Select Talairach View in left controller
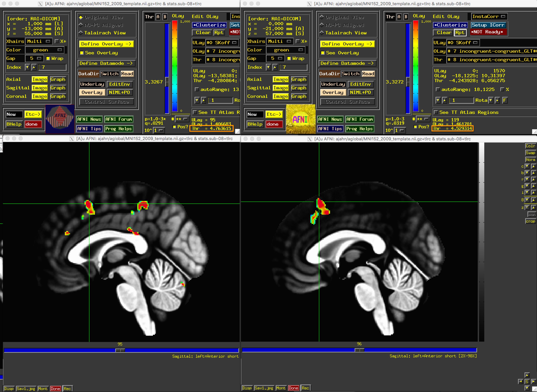537x392 pixels. [x=81, y=33]
